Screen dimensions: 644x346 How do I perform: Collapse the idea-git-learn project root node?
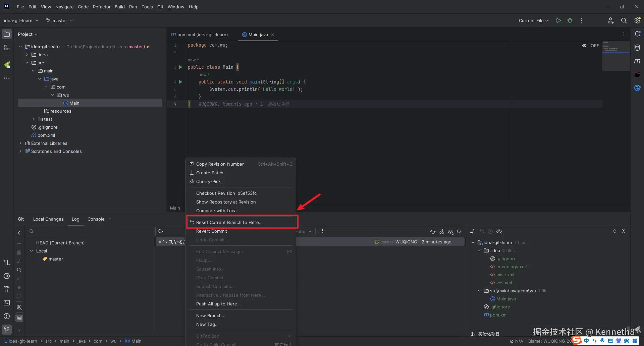pos(20,47)
